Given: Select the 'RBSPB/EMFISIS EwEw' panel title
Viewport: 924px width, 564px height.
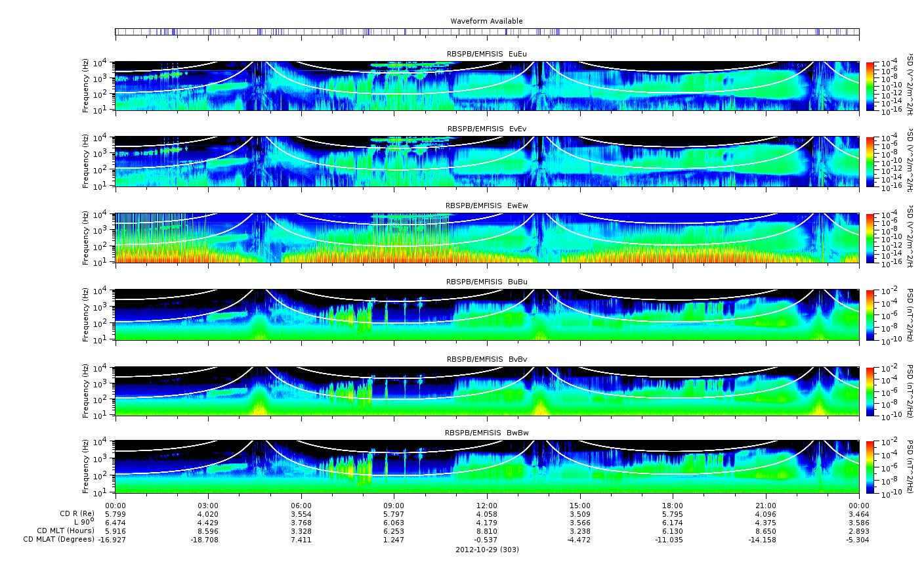Looking at the screenshot, I should [487, 206].
